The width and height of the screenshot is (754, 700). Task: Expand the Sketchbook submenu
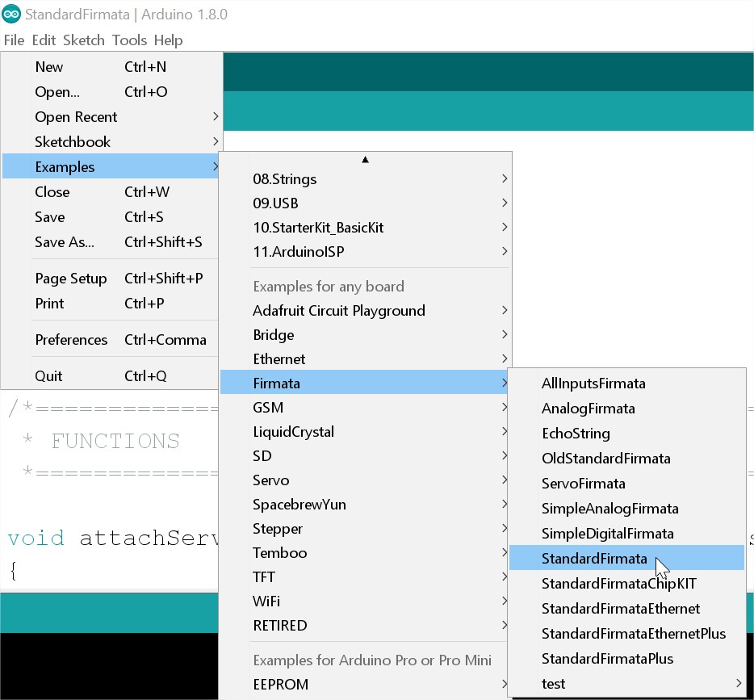[111, 142]
